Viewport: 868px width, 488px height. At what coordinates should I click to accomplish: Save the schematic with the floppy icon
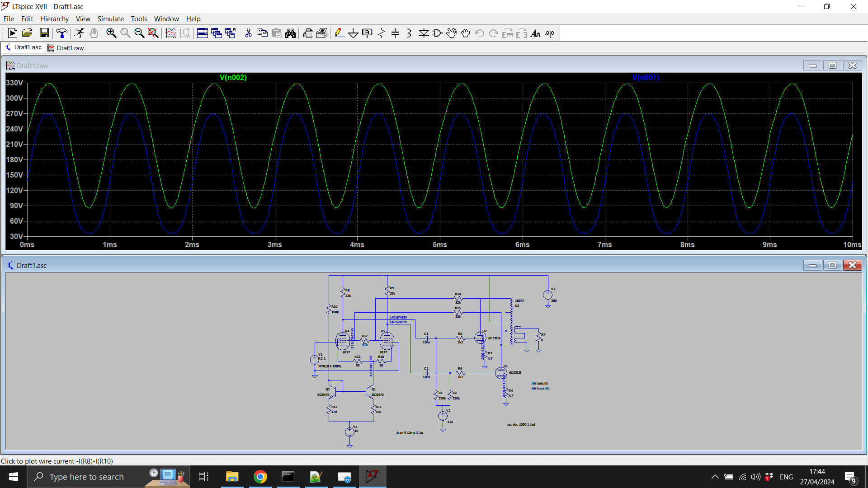click(x=44, y=33)
